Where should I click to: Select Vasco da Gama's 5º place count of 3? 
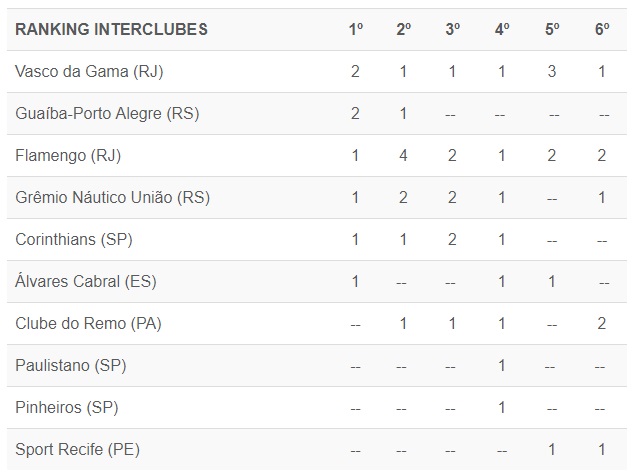point(552,71)
